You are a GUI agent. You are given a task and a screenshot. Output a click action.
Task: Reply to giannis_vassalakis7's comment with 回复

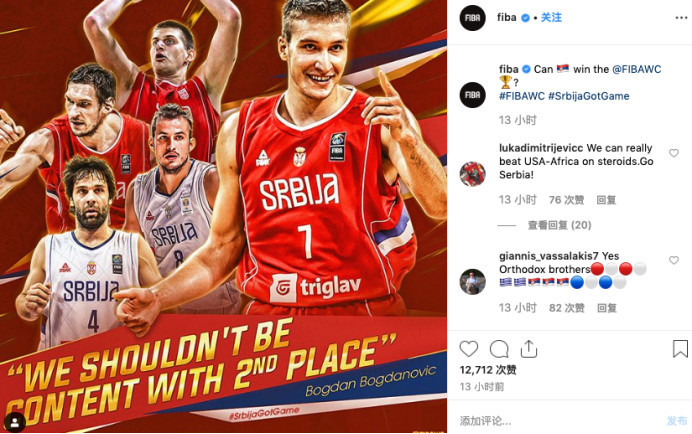click(606, 308)
